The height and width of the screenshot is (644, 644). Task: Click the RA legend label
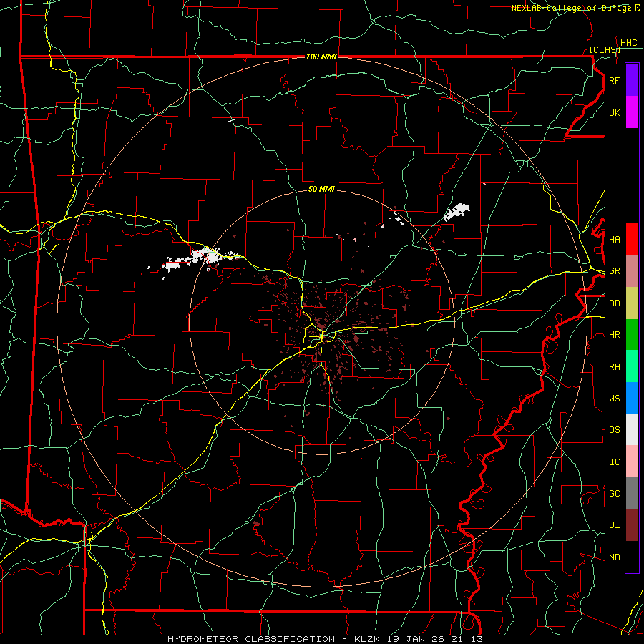tap(614, 366)
